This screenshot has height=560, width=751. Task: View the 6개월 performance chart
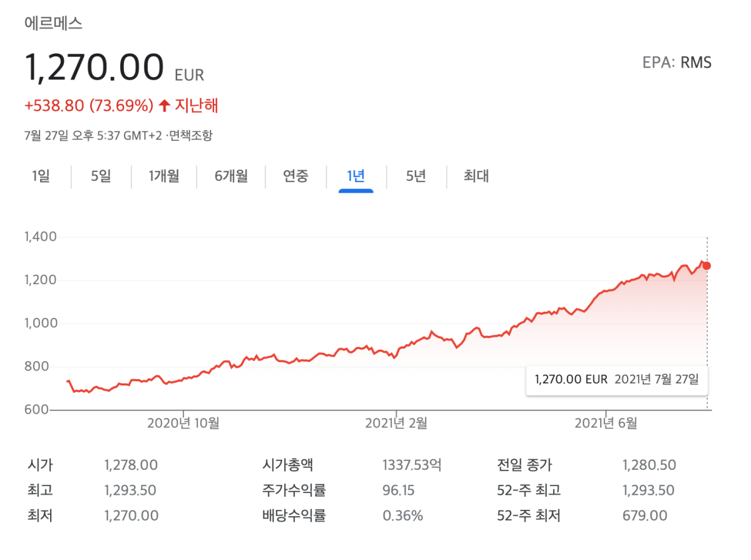(x=230, y=176)
